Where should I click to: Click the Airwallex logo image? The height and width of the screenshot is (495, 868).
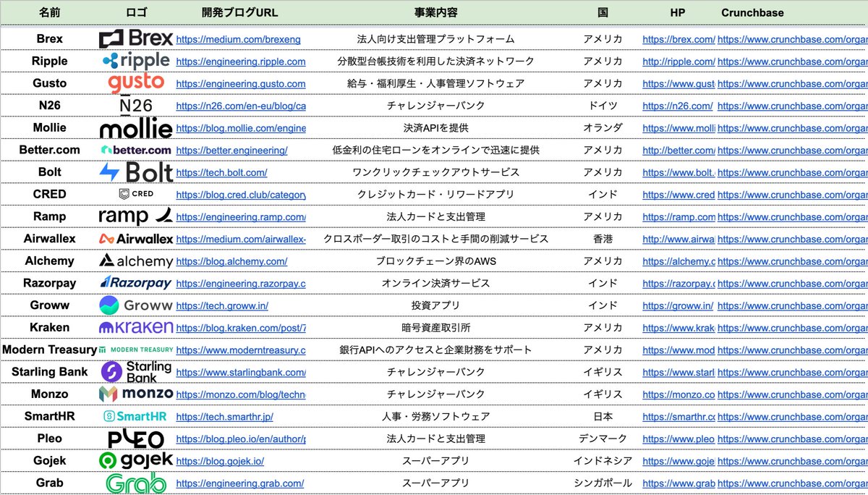click(x=136, y=239)
